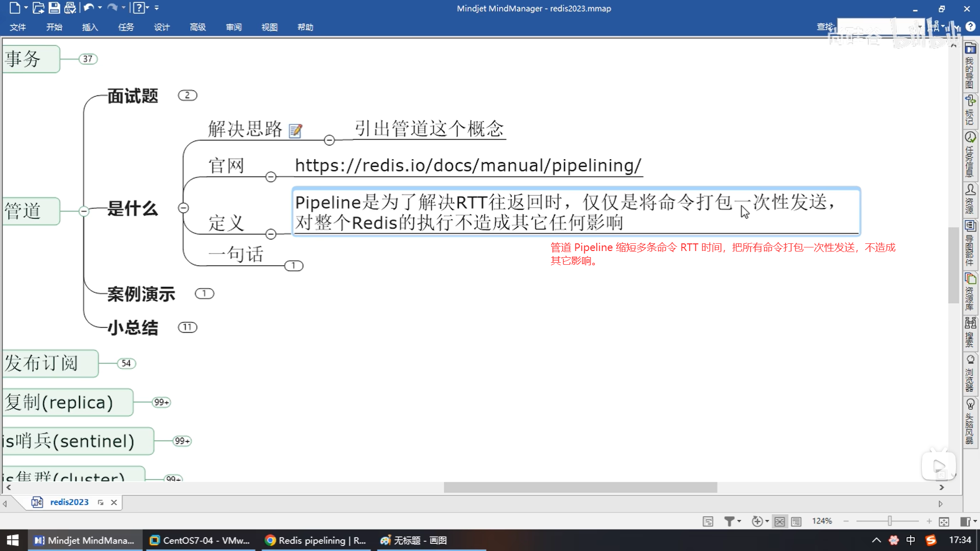Collapse the 是什么 branch with minus toggle
Screen dimensions: 980x551
[183, 208]
